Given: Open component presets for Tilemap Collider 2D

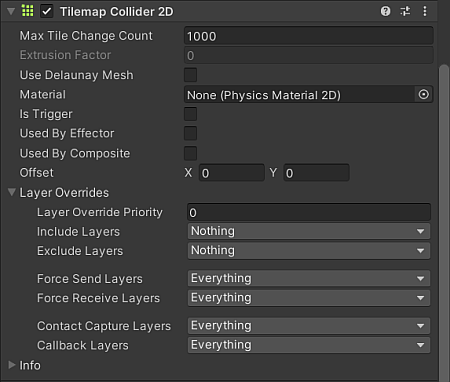Looking at the screenshot, I should 405,11.
